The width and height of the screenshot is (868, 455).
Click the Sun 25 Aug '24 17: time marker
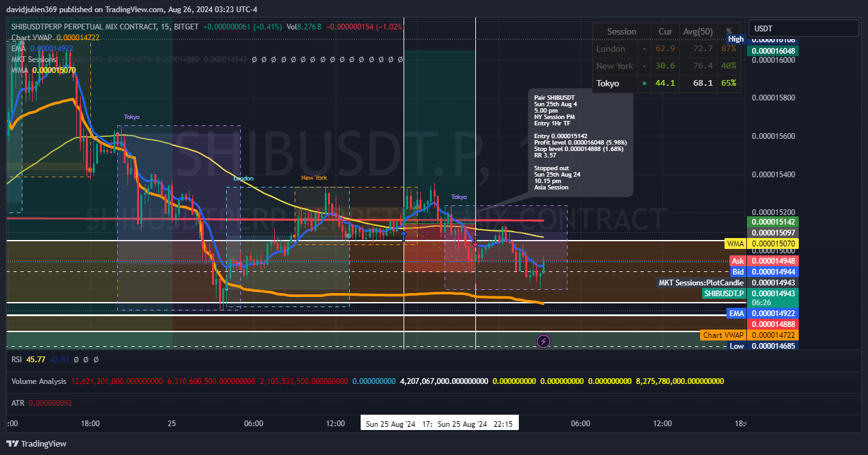(x=397, y=424)
